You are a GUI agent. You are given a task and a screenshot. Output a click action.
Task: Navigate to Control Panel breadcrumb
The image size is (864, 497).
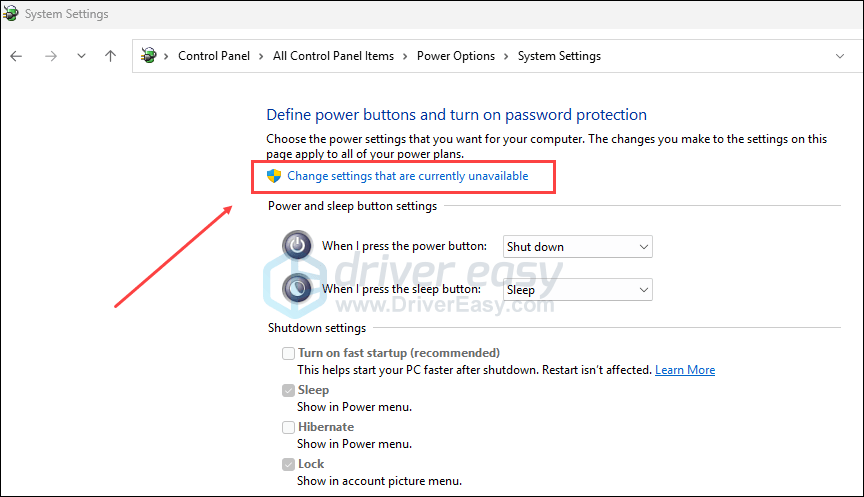(215, 56)
